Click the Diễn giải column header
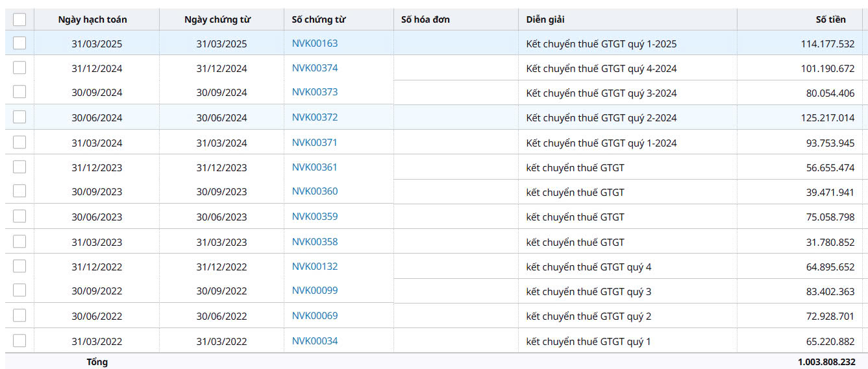Viewport: 868px width, 369px height. 545,19
